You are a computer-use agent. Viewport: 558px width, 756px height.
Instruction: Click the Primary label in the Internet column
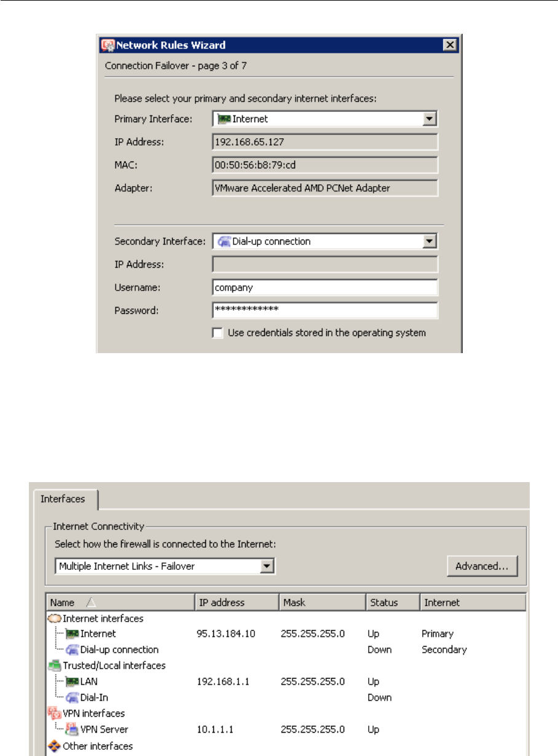pyautogui.click(x=438, y=634)
